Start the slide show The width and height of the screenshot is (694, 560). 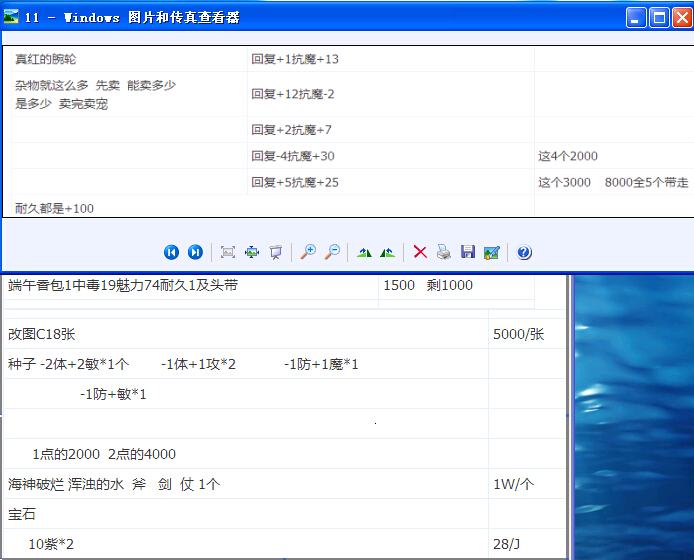(275, 252)
